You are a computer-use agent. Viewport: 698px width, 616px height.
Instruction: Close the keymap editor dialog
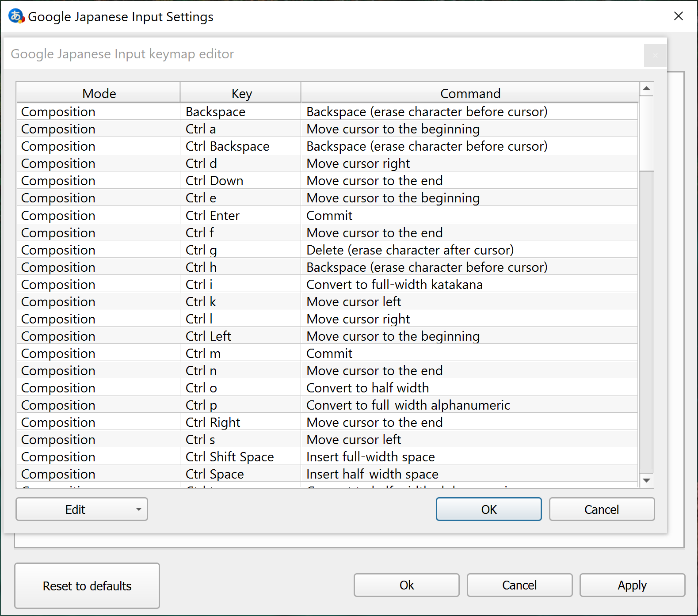(655, 55)
